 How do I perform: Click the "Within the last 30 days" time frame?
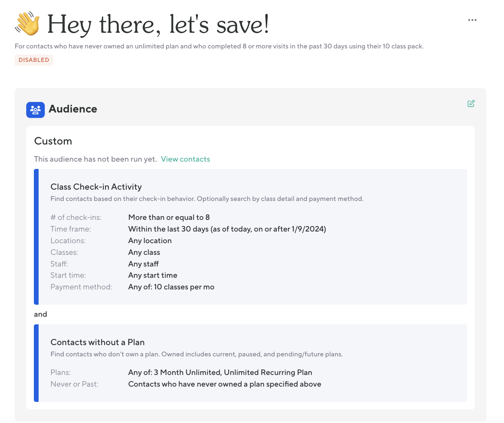coord(227,229)
